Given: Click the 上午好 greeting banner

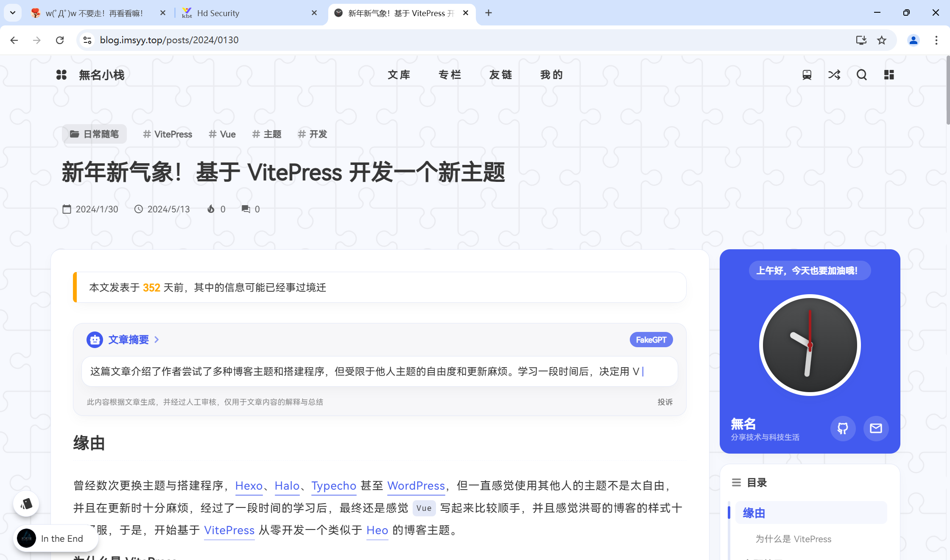Looking at the screenshot, I should coord(810,270).
